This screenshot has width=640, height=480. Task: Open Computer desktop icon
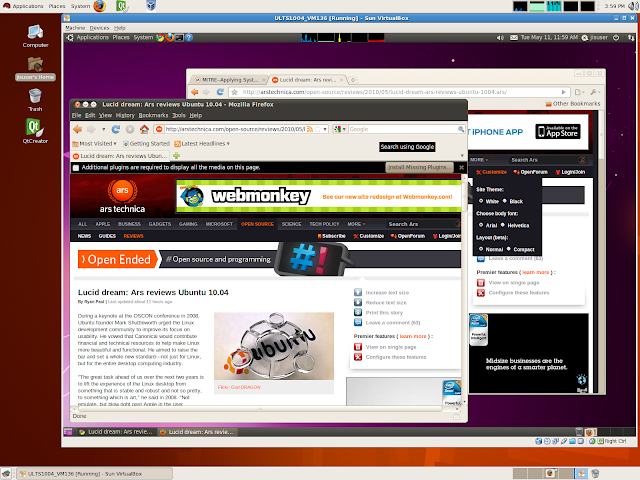pos(36,36)
